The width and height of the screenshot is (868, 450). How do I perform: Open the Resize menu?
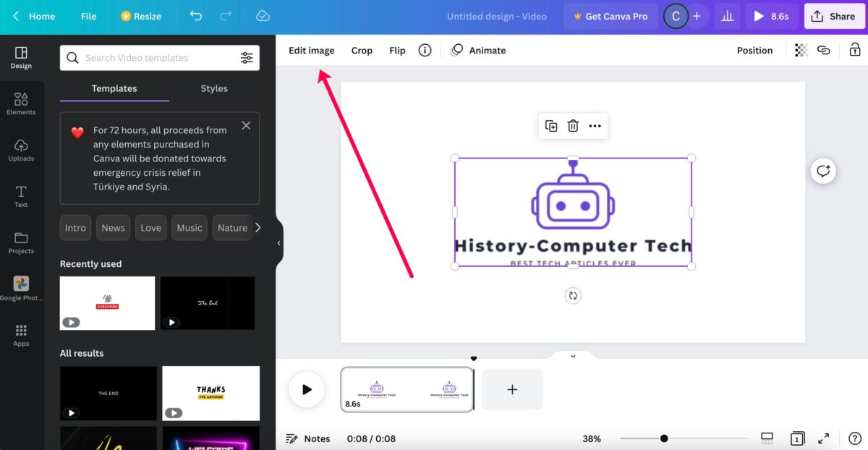click(141, 16)
